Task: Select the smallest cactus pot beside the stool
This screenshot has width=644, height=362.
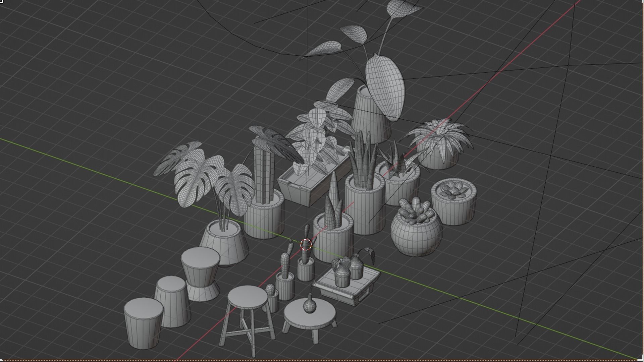Action: 272,298
